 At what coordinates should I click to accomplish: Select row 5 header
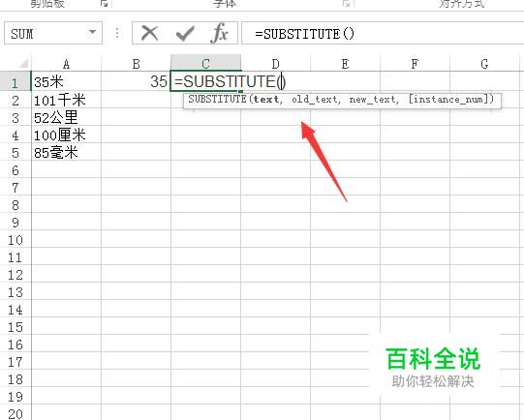(x=15, y=152)
